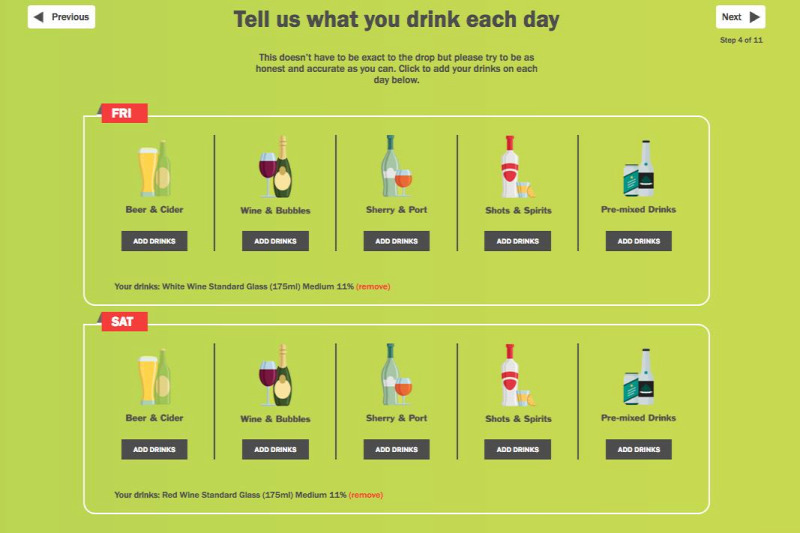Click Friday's Beer & Cider glass icon
The height and width of the screenshot is (533, 800).
pos(154,168)
